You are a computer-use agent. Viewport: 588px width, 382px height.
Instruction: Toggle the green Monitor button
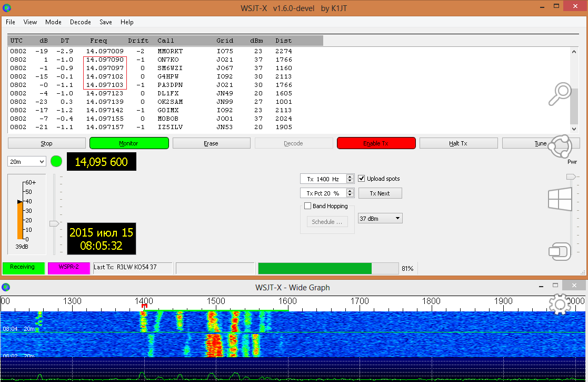(x=129, y=143)
